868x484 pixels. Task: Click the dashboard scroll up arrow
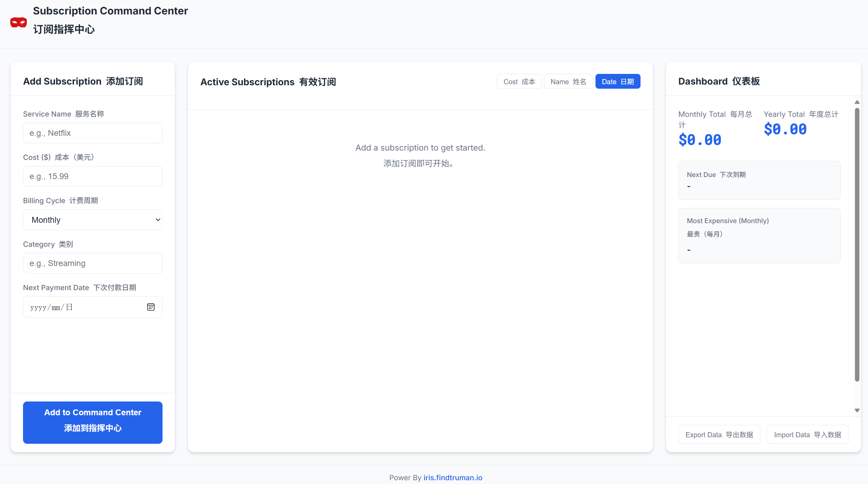857,102
